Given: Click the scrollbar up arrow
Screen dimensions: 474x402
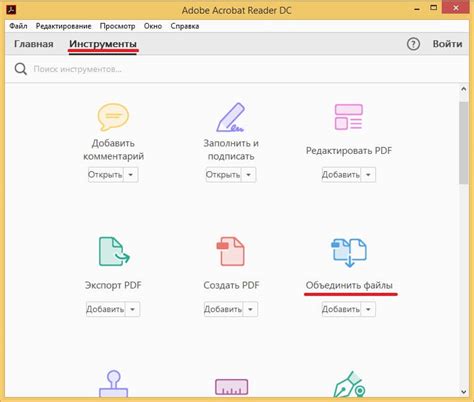Looking at the screenshot, I should [464, 89].
